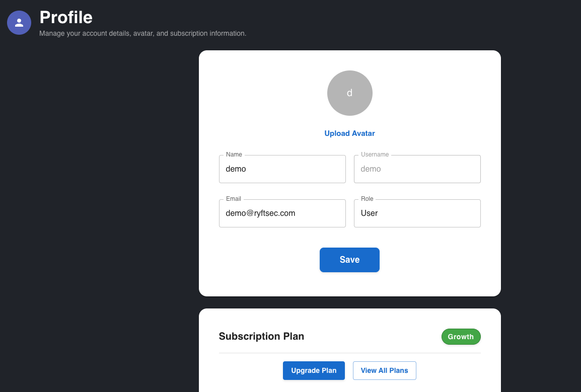Click the divider line under Subscription Plan
Image resolution: width=581 pixels, height=392 pixels.
point(349,353)
